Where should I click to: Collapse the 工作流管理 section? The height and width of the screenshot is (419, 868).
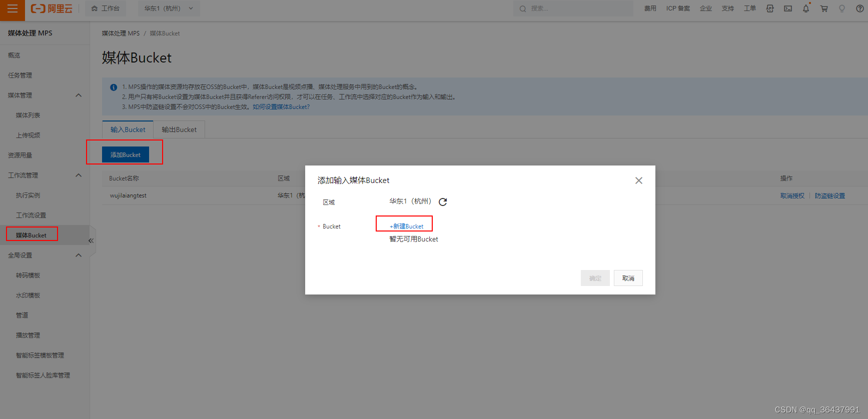pyautogui.click(x=79, y=175)
